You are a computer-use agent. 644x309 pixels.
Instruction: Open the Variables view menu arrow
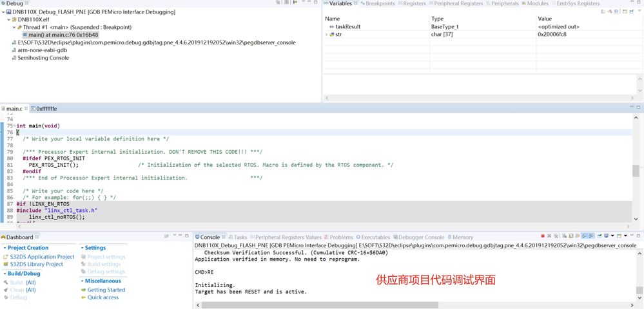(x=639, y=11)
